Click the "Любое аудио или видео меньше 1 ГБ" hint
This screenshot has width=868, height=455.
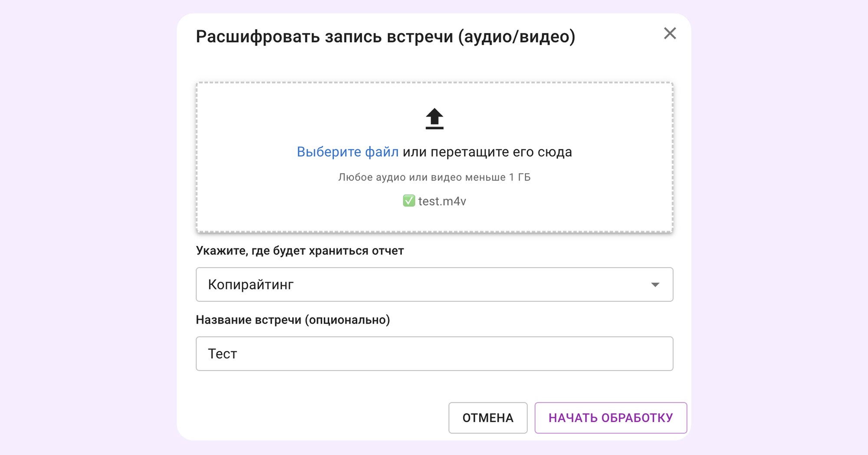click(x=434, y=177)
